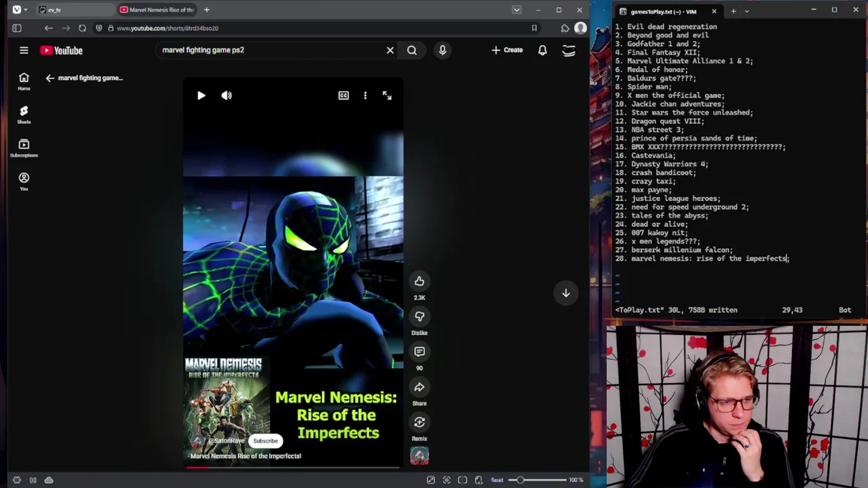The height and width of the screenshot is (488, 868).
Task: Open Shorts in YouTube sidebar
Action: pos(24,115)
